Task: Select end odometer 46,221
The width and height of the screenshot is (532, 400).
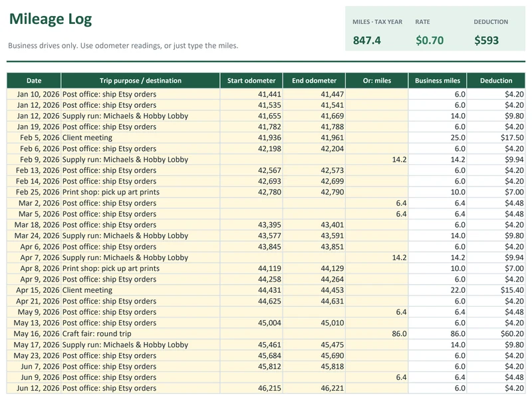Action: (314, 388)
